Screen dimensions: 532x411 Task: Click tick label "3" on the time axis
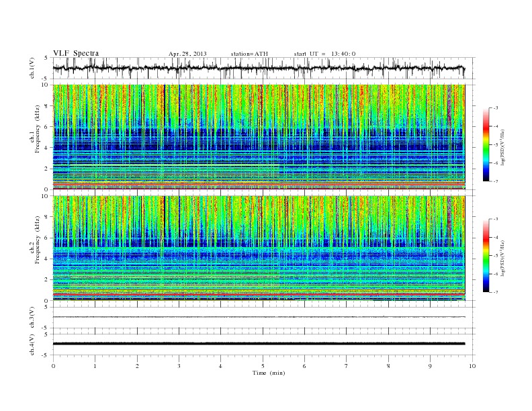(179, 366)
